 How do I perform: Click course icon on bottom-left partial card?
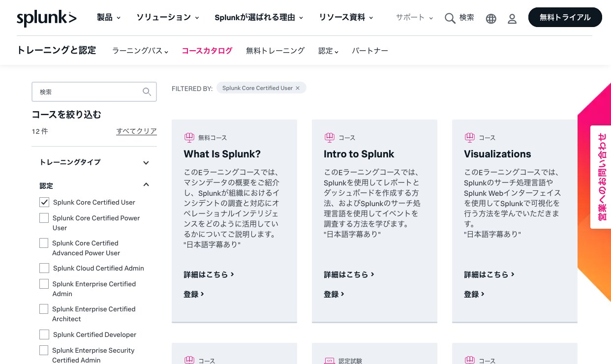tap(189, 361)
